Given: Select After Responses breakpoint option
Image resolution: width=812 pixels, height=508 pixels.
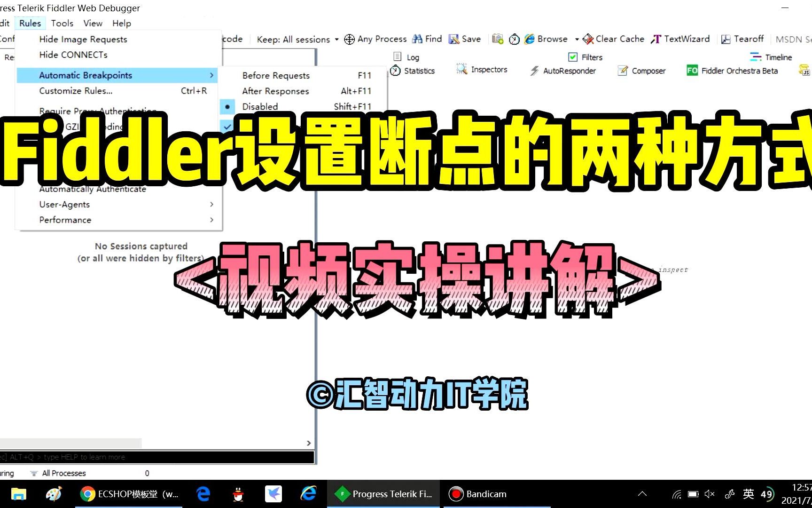Looking at the screenshot, I should click(x=304, y=91).
